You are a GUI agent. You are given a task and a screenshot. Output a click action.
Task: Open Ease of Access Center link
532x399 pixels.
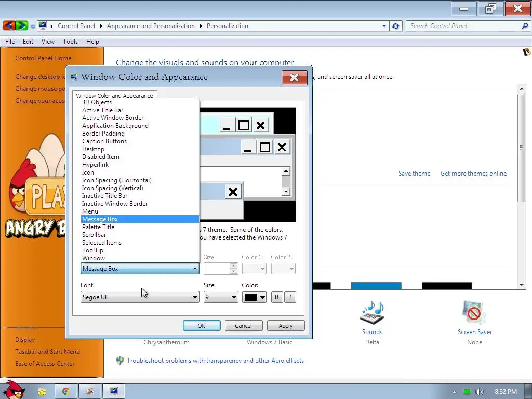click(45, 363)
